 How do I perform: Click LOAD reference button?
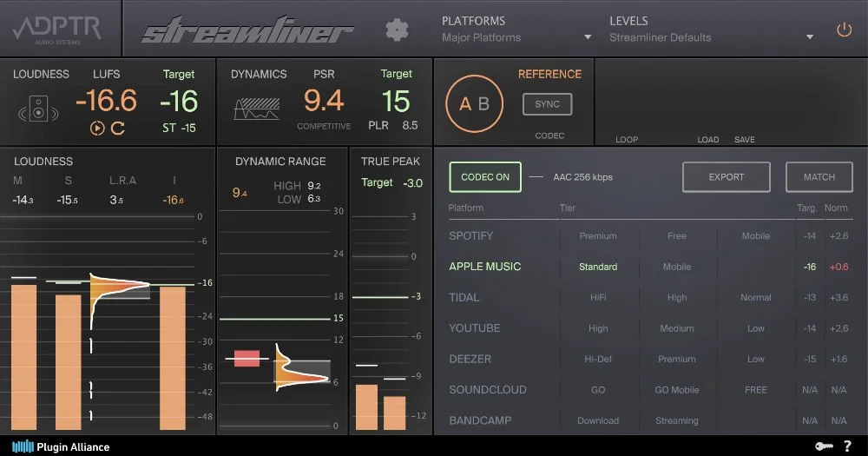pyautogui.click(x=708, y=140)
